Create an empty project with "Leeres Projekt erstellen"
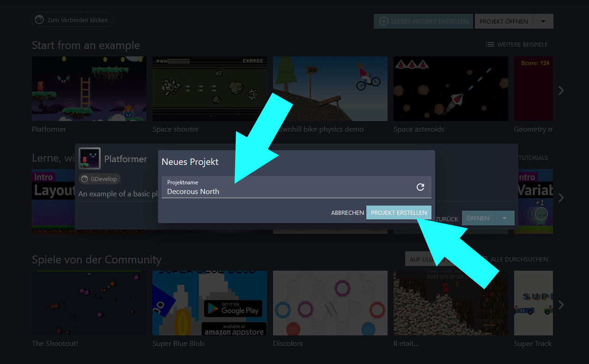Screen dimensions: 589x364 click(424, 21)
